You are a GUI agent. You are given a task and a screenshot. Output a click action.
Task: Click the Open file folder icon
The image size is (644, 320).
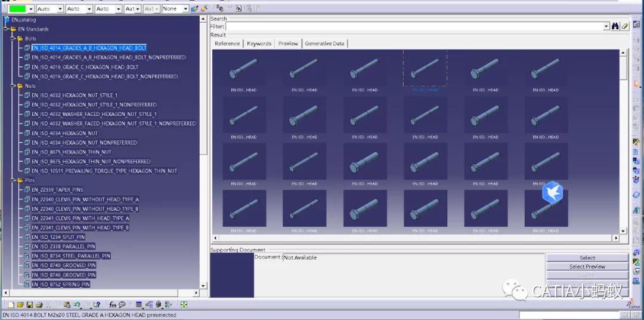tap(20, 305)
